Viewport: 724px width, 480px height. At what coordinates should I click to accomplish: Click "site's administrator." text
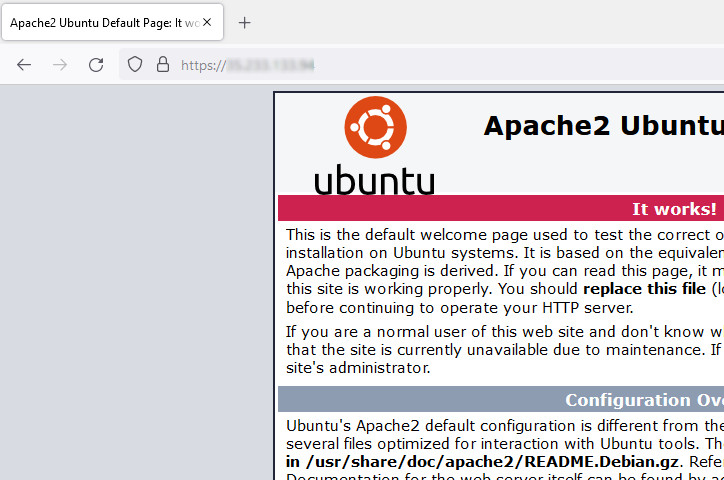pos(358,368)
